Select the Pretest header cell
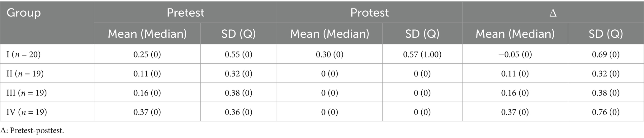Viewport: 644px width, 138px height. pyautogui.click(x=186, y=12)
